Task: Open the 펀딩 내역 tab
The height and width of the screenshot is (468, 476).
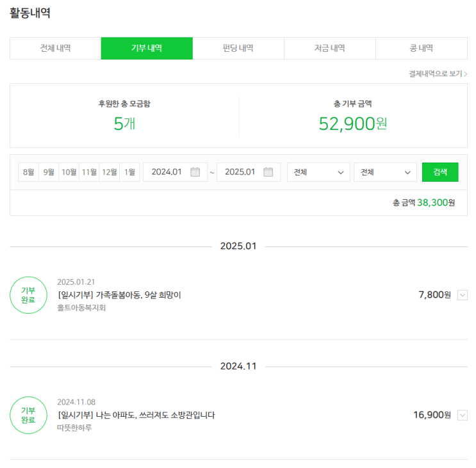Action: pos(238,49)
